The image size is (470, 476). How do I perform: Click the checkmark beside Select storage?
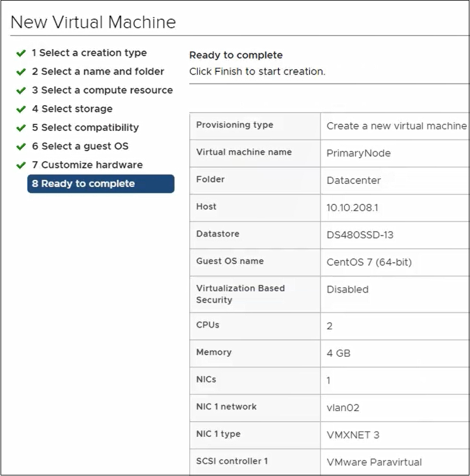[20, 109]
